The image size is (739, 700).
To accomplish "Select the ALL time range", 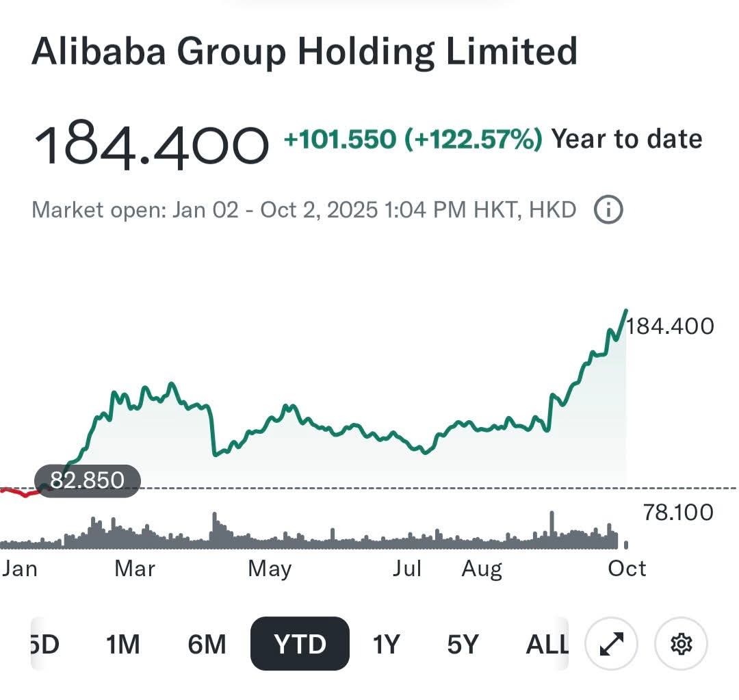I will [547, 644].
